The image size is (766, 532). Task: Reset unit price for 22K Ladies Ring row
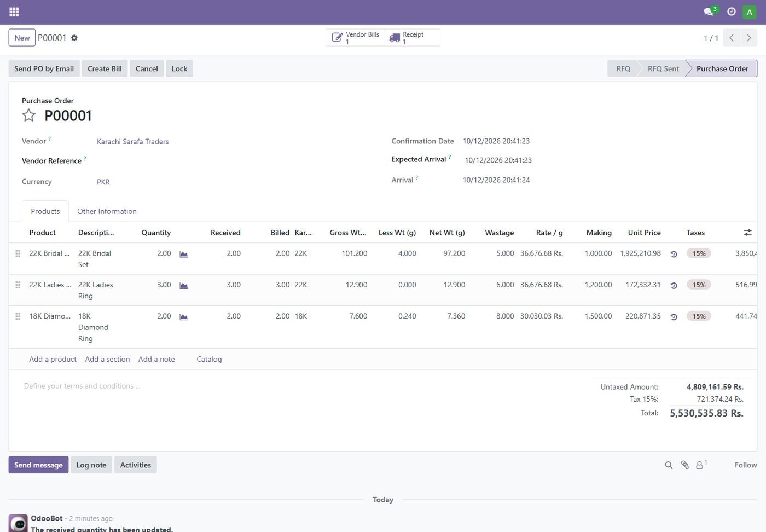pyautogui.click(x=674, y=285)
